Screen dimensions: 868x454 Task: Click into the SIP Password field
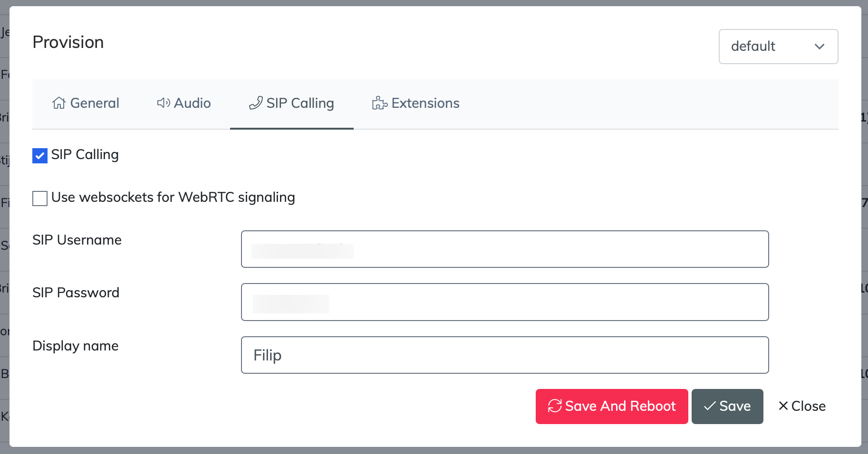click(x=505, y=302)
